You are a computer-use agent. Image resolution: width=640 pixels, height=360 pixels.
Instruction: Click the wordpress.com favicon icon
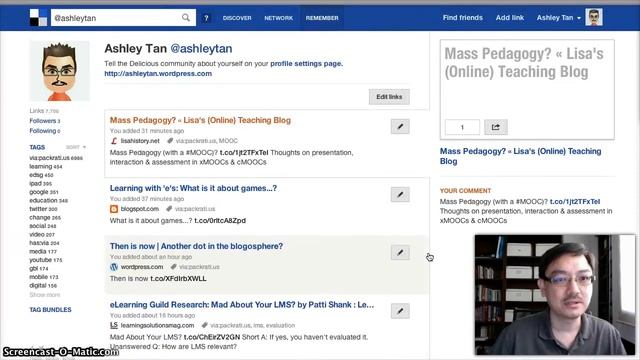coord(114,267)
